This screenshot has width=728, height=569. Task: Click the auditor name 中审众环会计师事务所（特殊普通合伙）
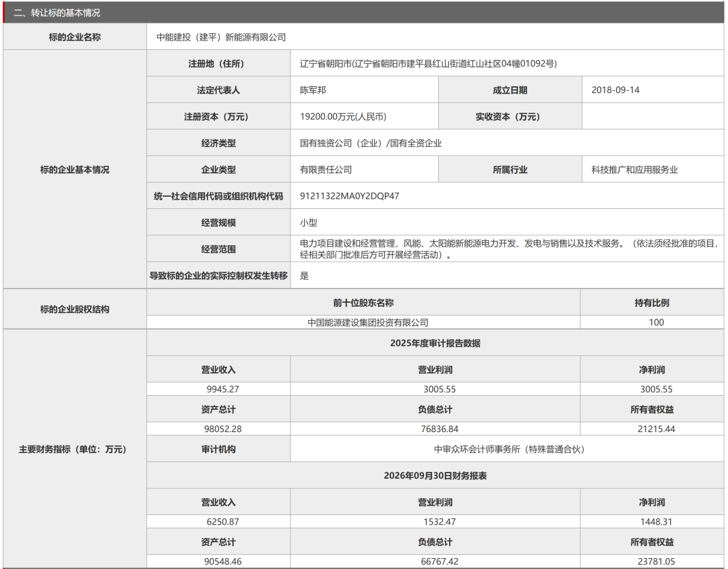point(510,449)
